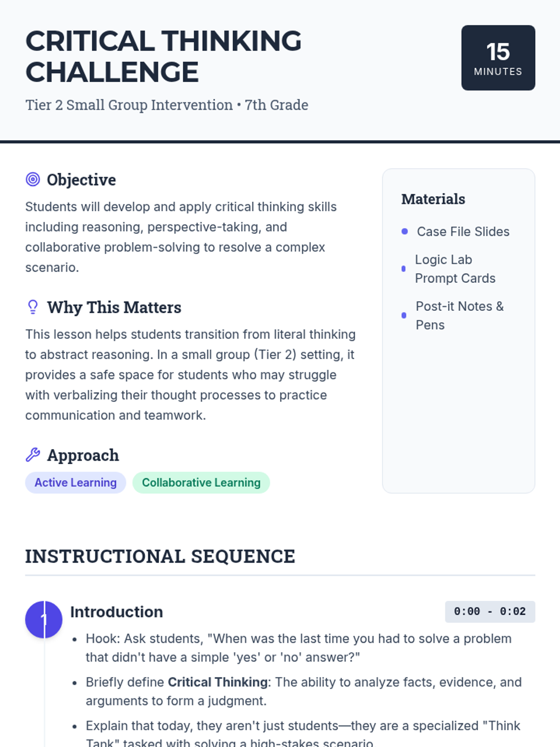Click the step 1 circle marker
Image resolution: width=560 pixels, height=747 pixels.
(44, 620)
